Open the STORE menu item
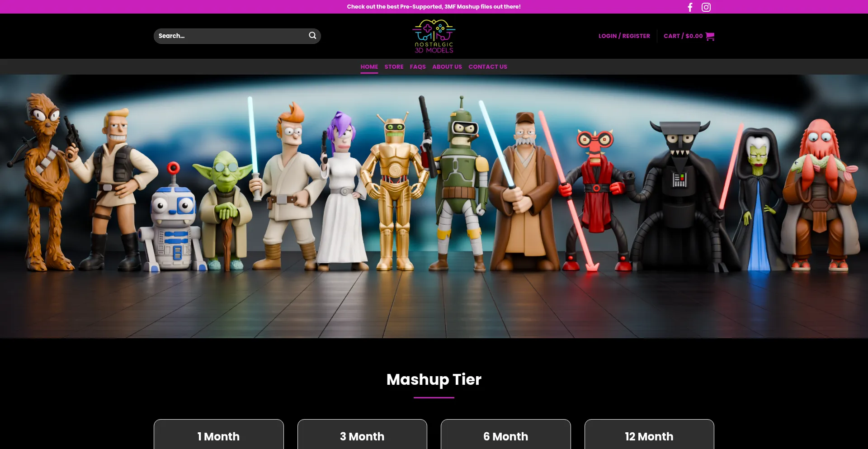868x449 pixels. tap(394, 66)
